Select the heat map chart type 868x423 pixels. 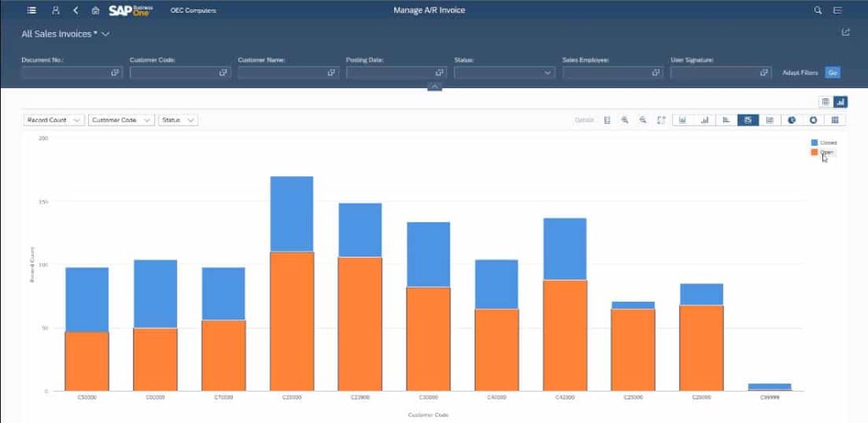pyautogui.click(x=835, y=120)
